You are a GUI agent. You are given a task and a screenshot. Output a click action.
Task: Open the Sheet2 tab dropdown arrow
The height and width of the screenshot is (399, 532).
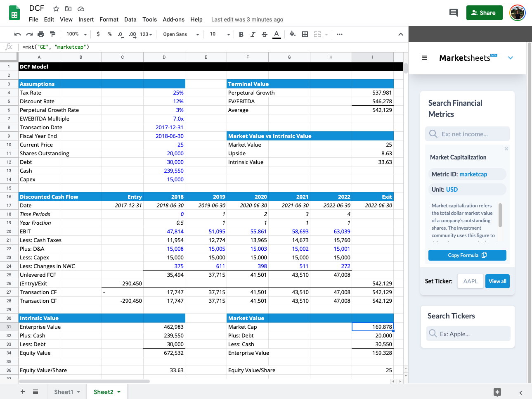(119, 392)
